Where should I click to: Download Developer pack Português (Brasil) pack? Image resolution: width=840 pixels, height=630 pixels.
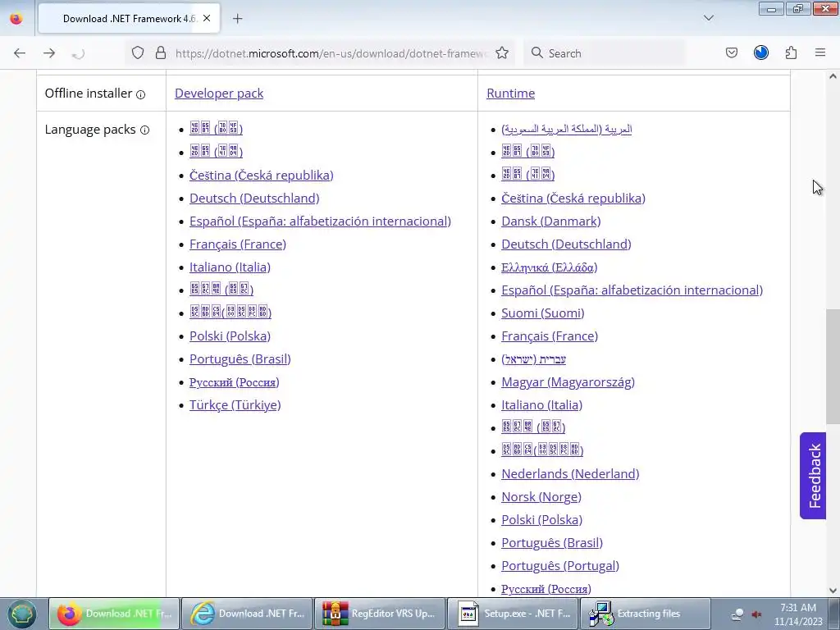click(x=240, y=359)
